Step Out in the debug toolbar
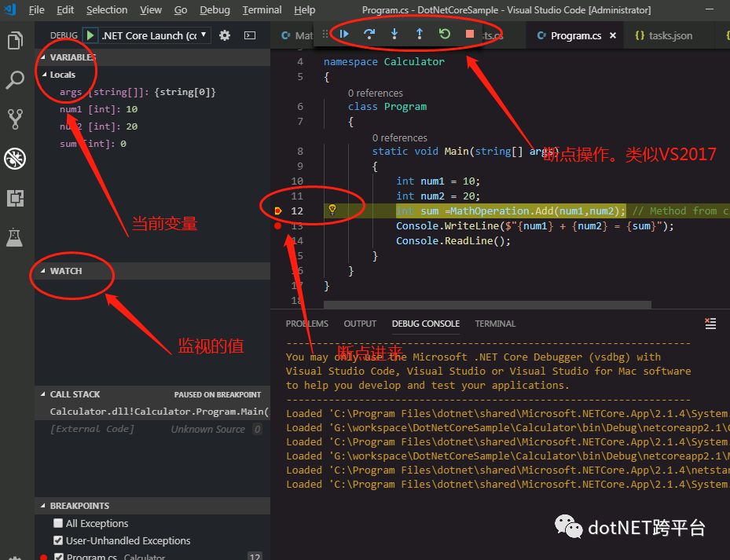Viewport: 730px width, 560px height. pos(420,34)
